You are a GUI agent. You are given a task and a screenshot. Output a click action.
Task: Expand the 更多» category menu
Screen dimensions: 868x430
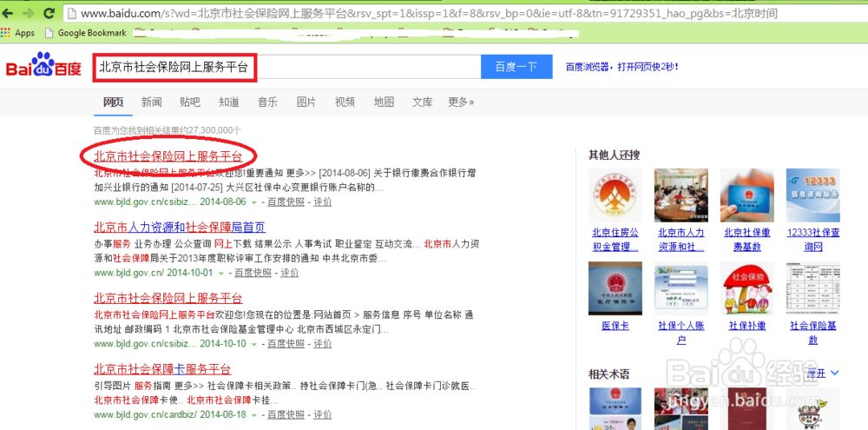click(461, 102)
